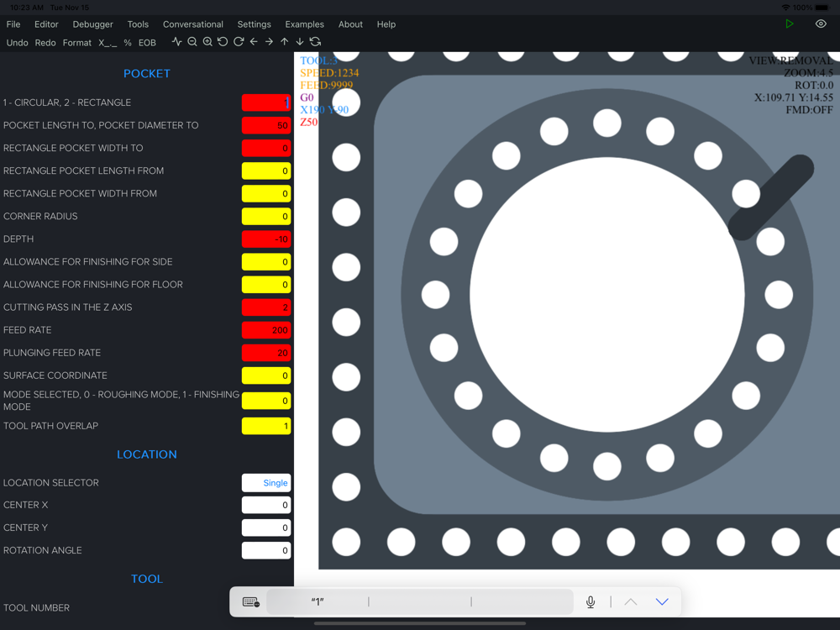This screenshot has height=630, width=840.
Task: Toggle visibility with eye icon
Action: click(821, 24)
